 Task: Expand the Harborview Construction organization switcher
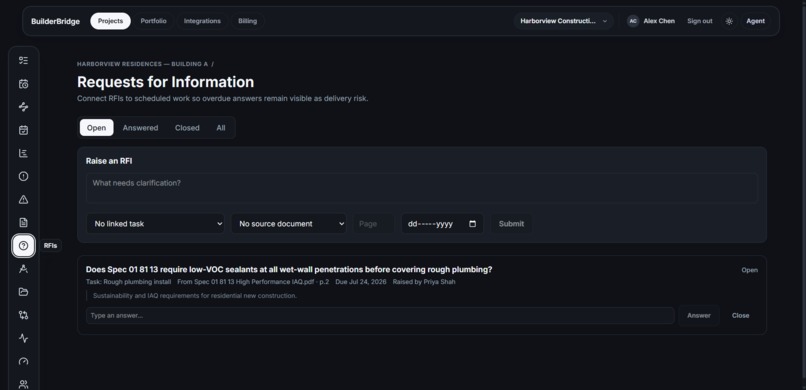[563, 21]
